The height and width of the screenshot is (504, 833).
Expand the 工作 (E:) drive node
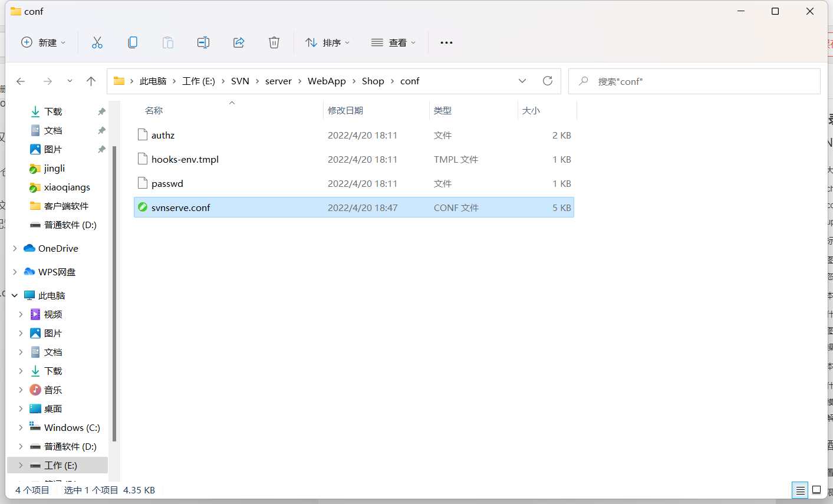click(21, 466)
